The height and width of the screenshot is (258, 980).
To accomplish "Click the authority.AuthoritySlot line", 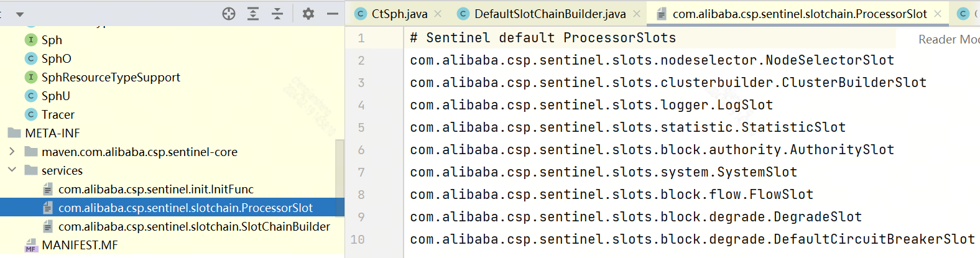I will (652, 150).
